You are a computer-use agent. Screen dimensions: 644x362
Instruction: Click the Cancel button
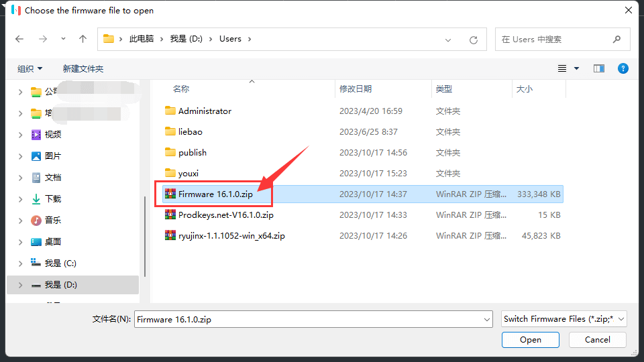tap(597, 340)
